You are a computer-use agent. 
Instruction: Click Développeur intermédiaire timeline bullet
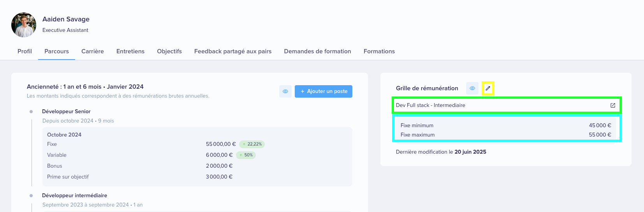[x=31, y=196]
